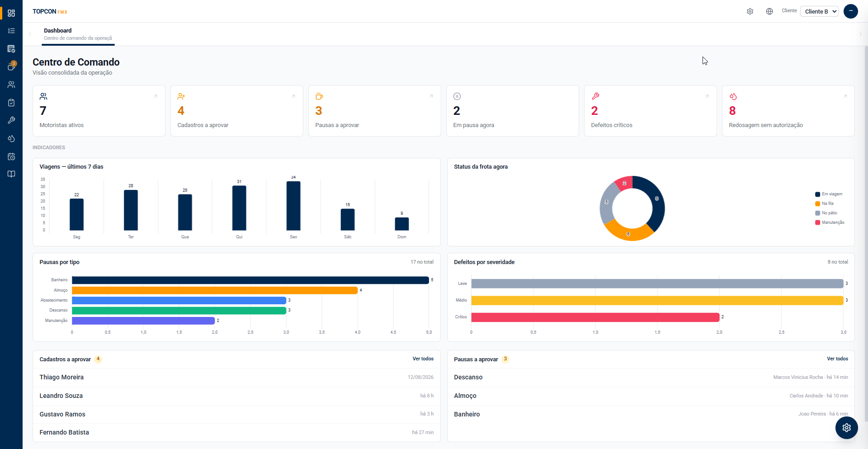Open the numbered list icon in sidebar
868x449 pixels.
pos(11,31)
